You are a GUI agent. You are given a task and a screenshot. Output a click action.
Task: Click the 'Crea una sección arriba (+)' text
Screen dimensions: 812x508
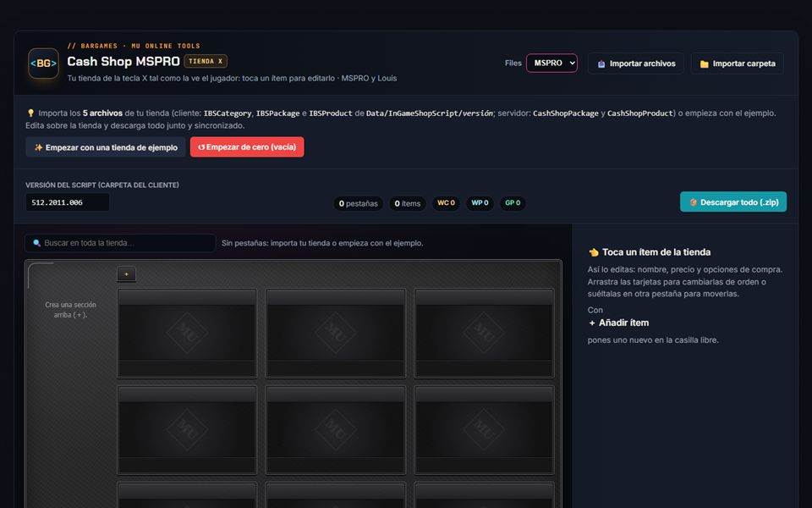click(x=70, y=310)
